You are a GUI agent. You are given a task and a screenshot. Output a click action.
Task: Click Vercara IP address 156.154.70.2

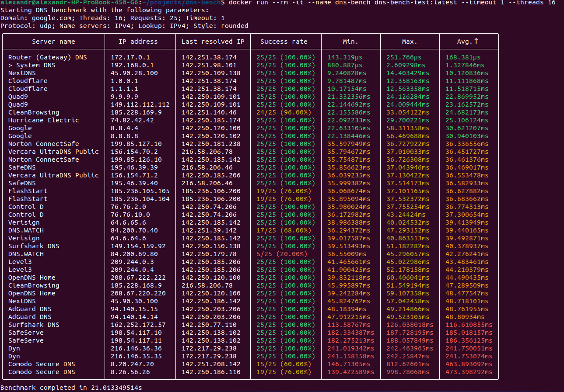coord(134,152)
